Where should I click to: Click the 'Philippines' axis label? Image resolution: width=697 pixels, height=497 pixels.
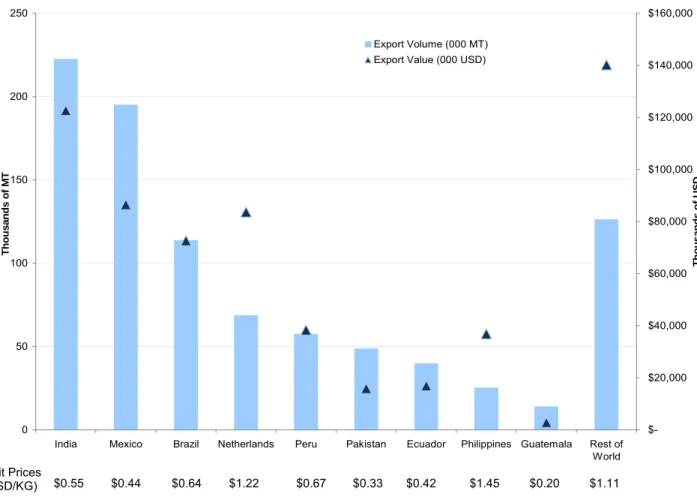tap(486, 444)
